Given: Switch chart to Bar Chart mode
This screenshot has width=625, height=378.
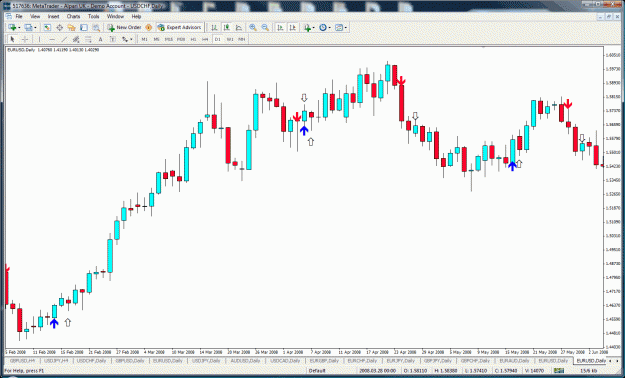Looking at the screenshot, I should click(x=214, y=28).
